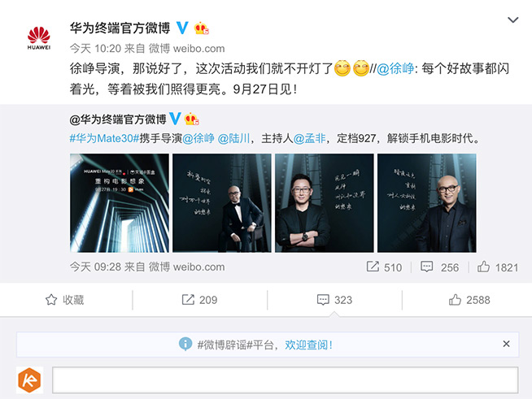Open the @孟非 mention link
This screenshot has height=399, width=532.
click(309, 138)
